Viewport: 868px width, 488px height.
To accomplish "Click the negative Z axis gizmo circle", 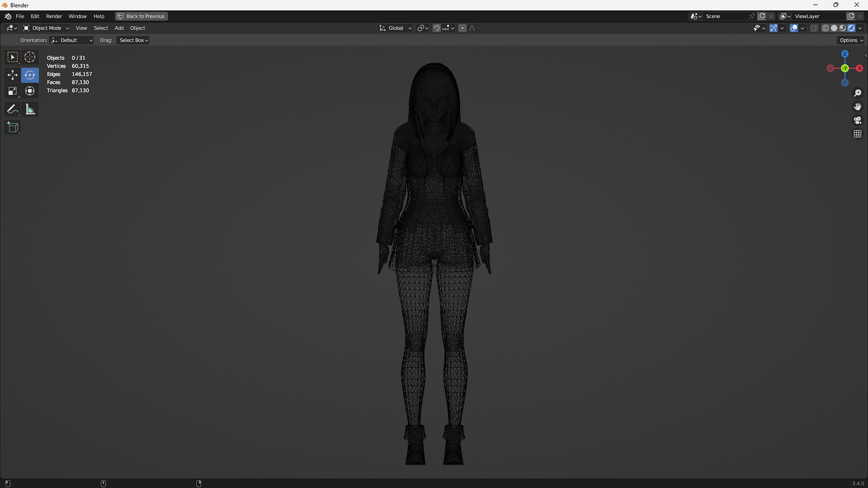I will (845, 83).
